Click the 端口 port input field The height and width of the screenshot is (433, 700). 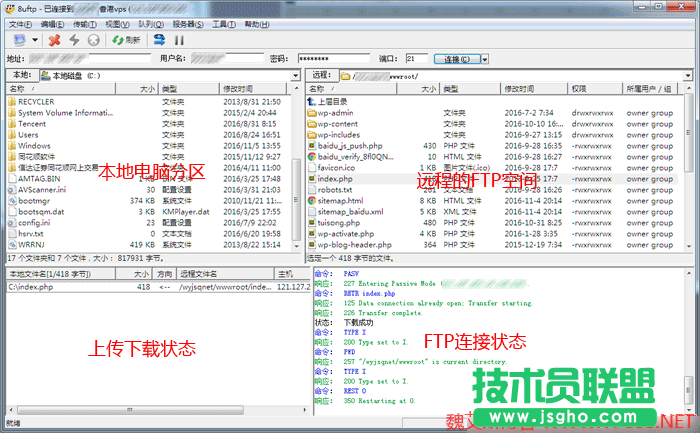point(417,58)
